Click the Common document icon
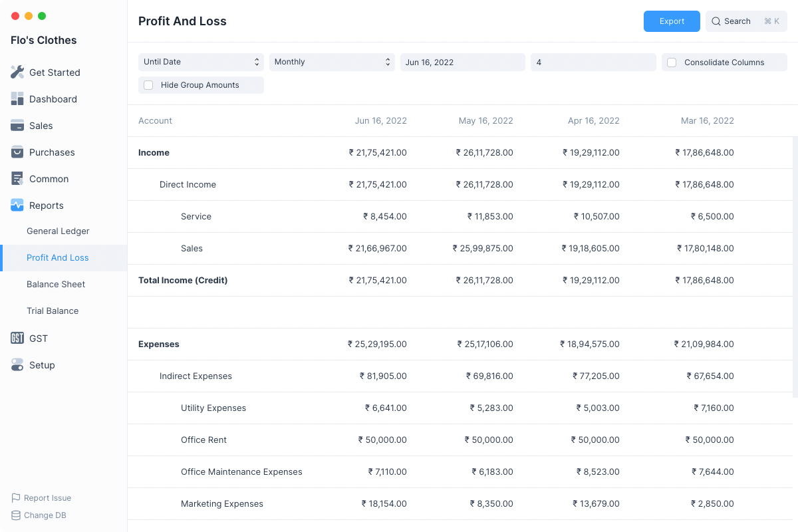 [17, 179]
